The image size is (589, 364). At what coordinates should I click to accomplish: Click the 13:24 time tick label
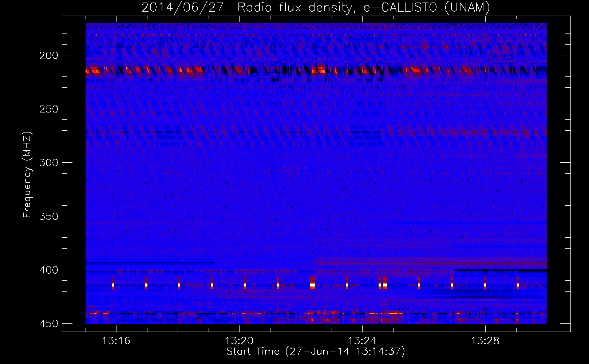(362, 341)
